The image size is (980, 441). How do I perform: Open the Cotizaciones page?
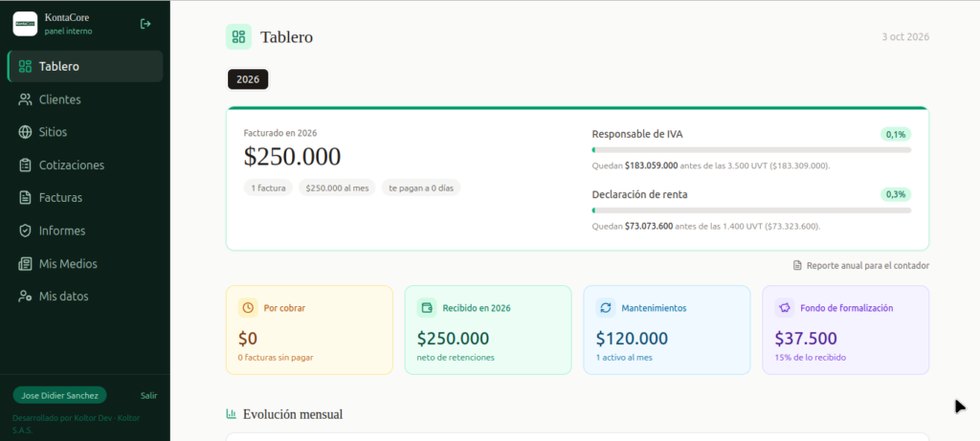coord(85,165)
